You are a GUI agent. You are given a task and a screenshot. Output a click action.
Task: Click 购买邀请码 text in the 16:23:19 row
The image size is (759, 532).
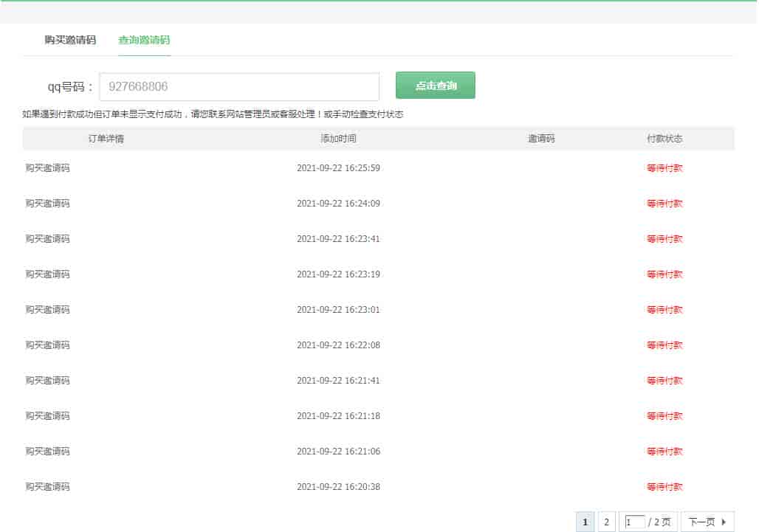tap(48, 274)
